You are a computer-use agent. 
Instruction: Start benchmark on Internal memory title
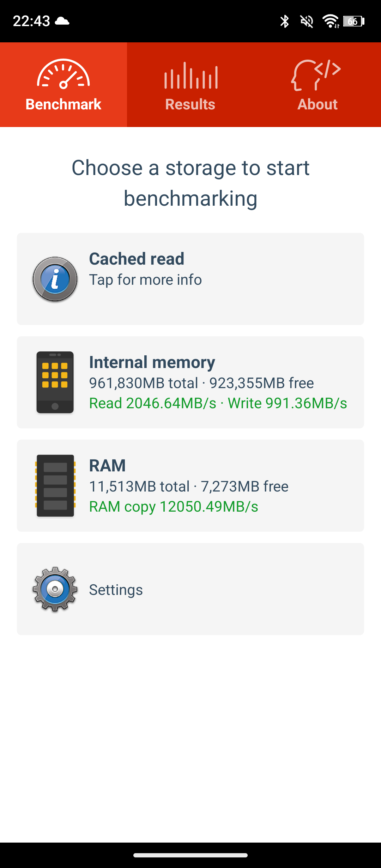(x=152, y=362)
